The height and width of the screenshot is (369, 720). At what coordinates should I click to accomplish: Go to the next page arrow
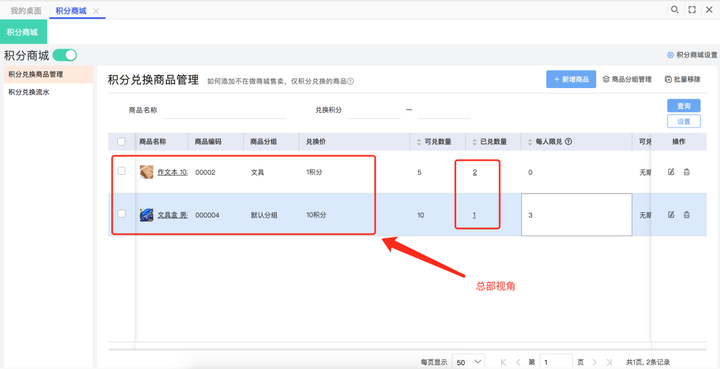[595, 362]
